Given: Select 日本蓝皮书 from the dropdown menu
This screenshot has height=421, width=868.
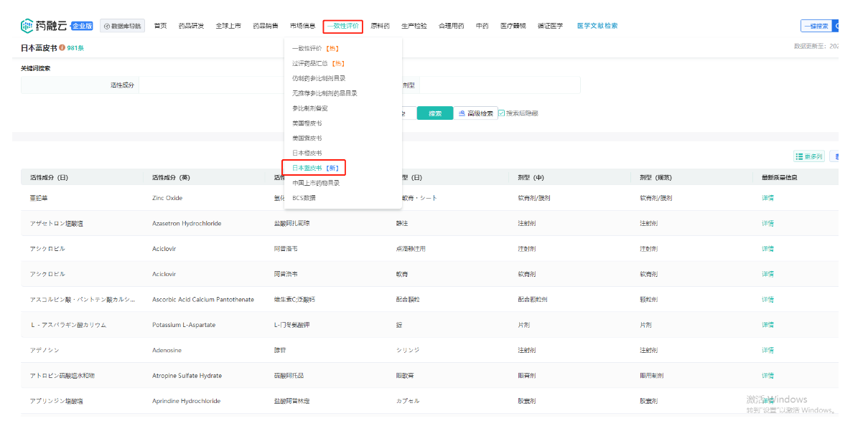Looking at the screenshot, I should 314,168.
